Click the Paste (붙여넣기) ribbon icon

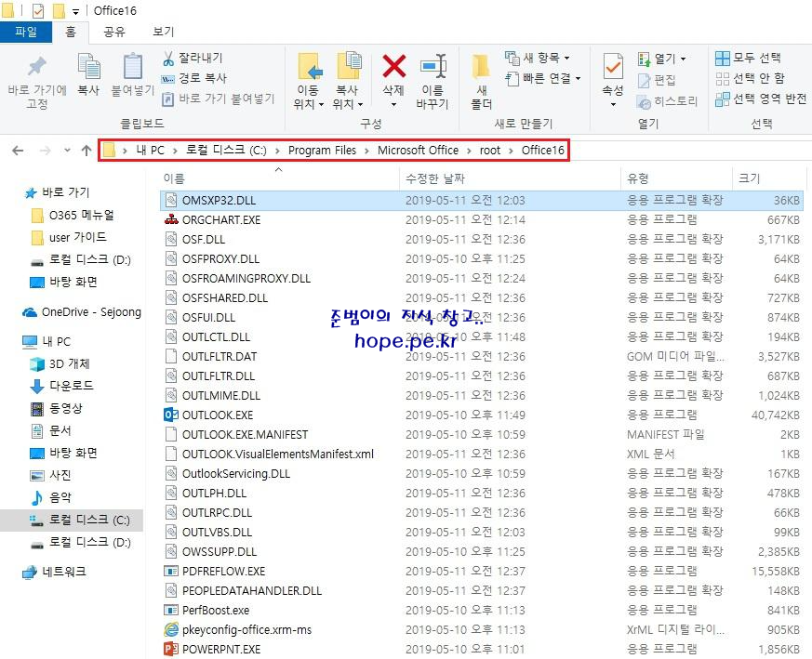click(x=133, y=67)
